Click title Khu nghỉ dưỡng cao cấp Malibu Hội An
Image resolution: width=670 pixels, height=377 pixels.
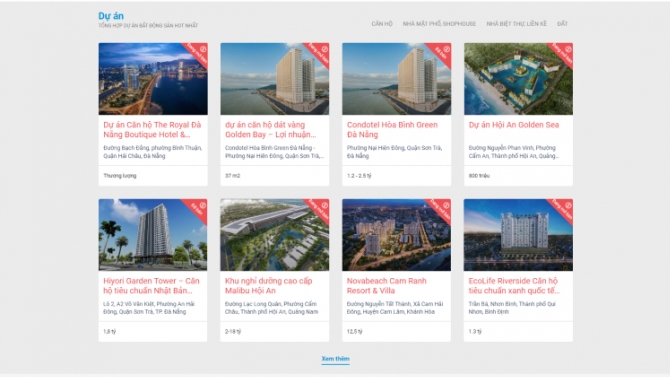point(268,286)
